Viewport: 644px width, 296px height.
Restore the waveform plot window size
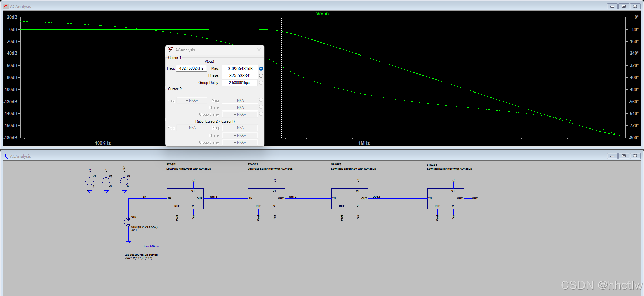pos(623,6)
